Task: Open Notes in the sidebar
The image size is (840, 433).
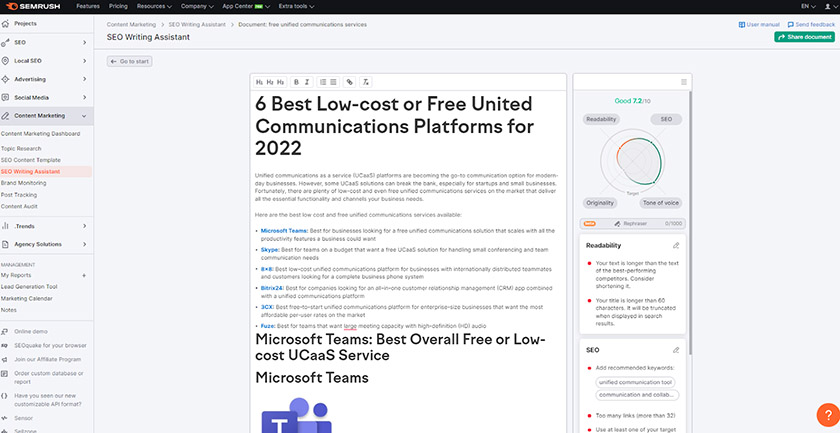Action: click(x=9, y=310)
